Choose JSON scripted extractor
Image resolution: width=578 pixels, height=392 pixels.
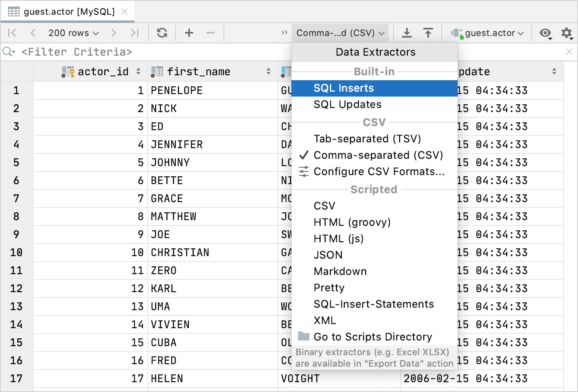click(328, 255)
